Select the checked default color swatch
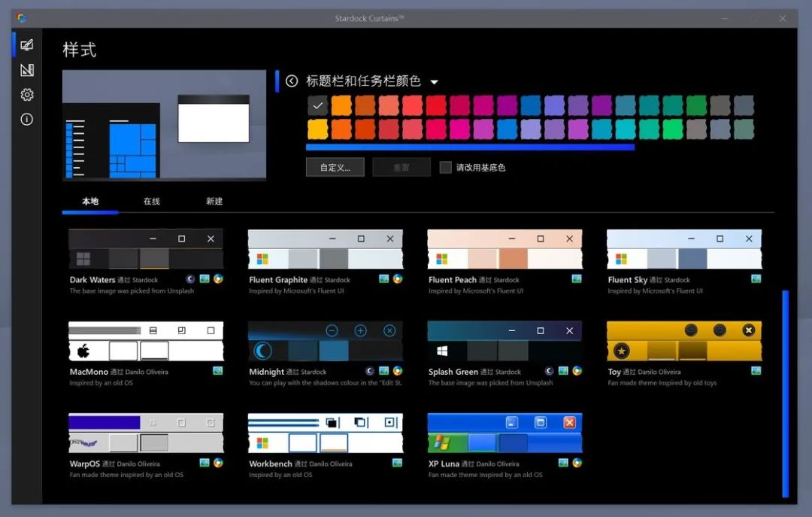The height and width of the screenshot is (517, 812). pos(317,106)
